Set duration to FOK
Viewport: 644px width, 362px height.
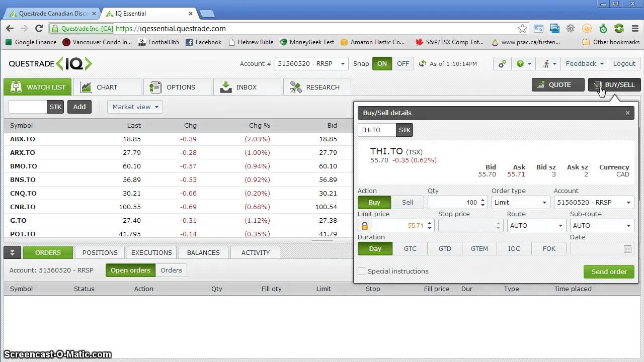pyautogui.click(x=549, y=249)
